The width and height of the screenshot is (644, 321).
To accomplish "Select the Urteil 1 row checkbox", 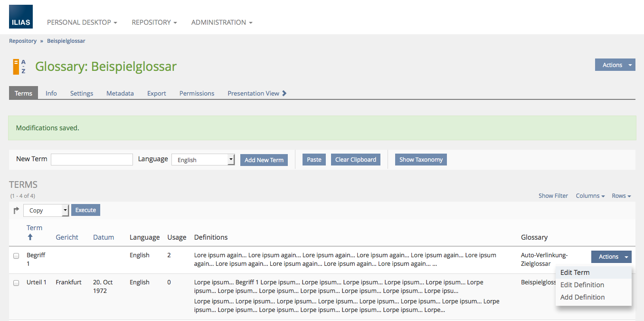I will pyautogui.click(x=16, y=283).
